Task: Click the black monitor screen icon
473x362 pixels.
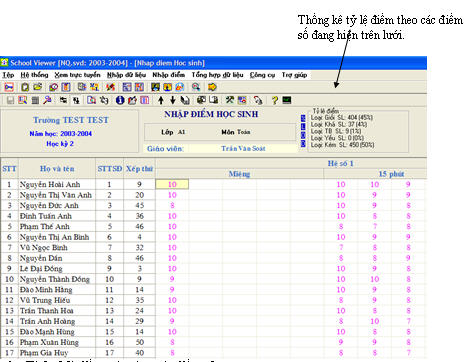Action: point(287,100)
